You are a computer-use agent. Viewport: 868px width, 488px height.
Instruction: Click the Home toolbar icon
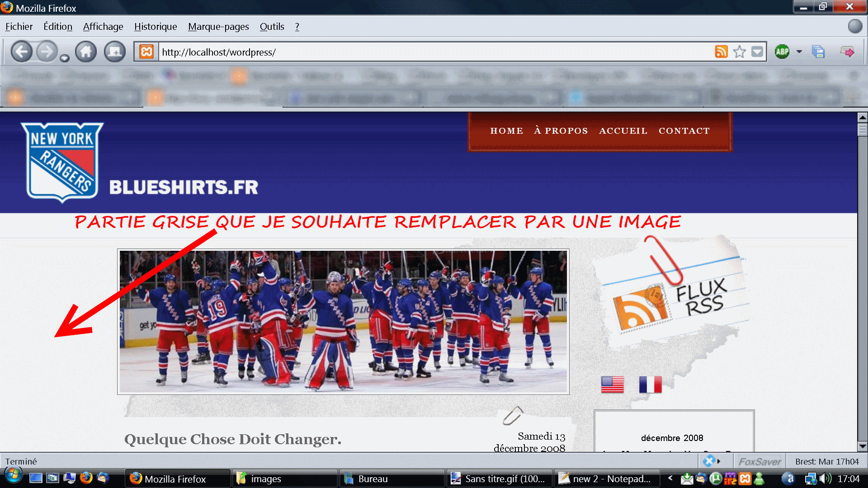pos(86,52)
